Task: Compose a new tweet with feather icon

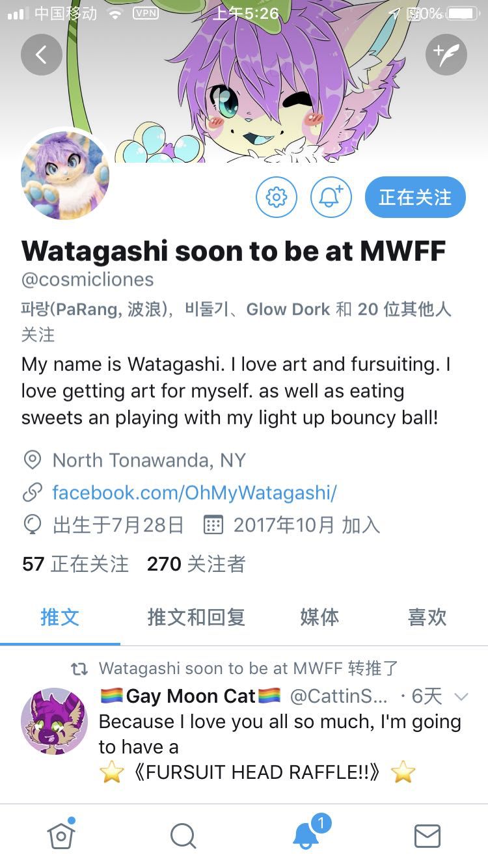Action: click(446, 55)
